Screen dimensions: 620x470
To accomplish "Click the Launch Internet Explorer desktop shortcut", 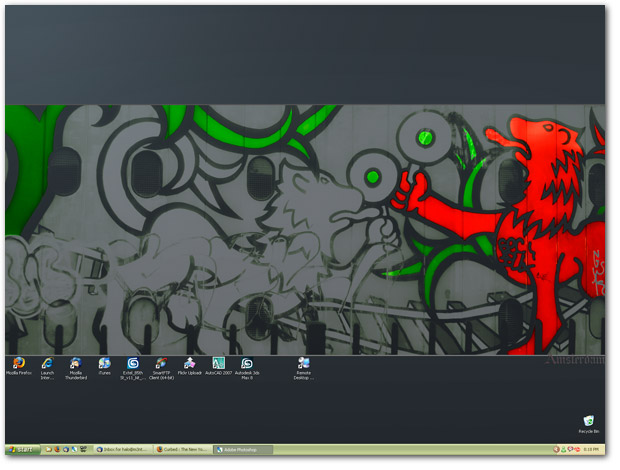I will point(47,364).
